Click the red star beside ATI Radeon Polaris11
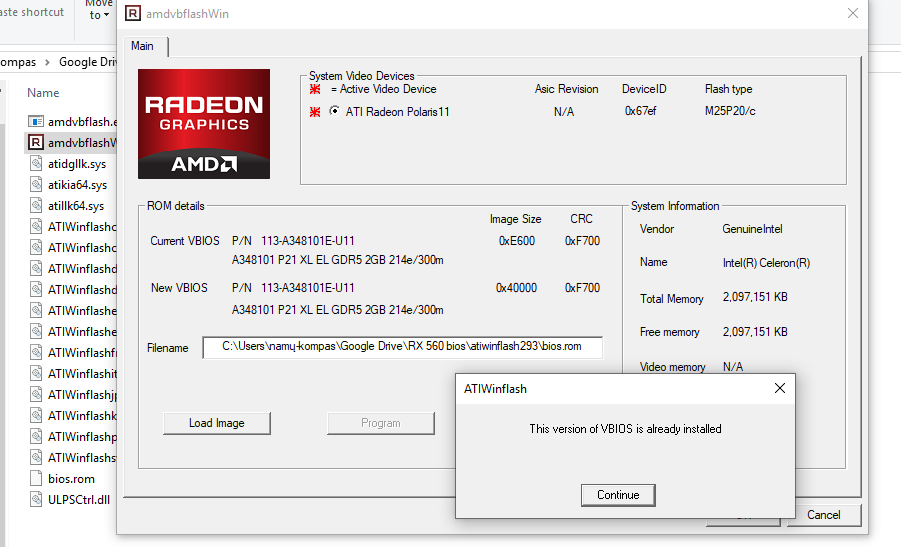This screenshot has height=547, width=901. tap(315, 111)
